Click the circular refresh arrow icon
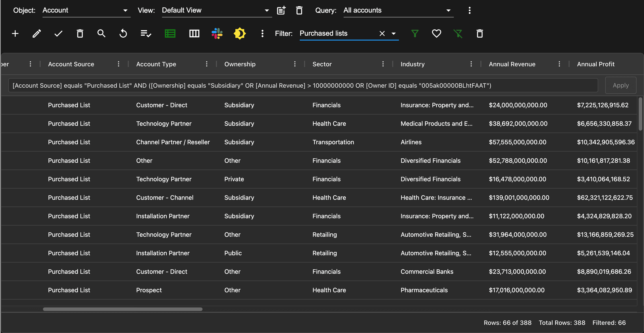644x333 pixels. pyautogui.click(x=123, y=33)
